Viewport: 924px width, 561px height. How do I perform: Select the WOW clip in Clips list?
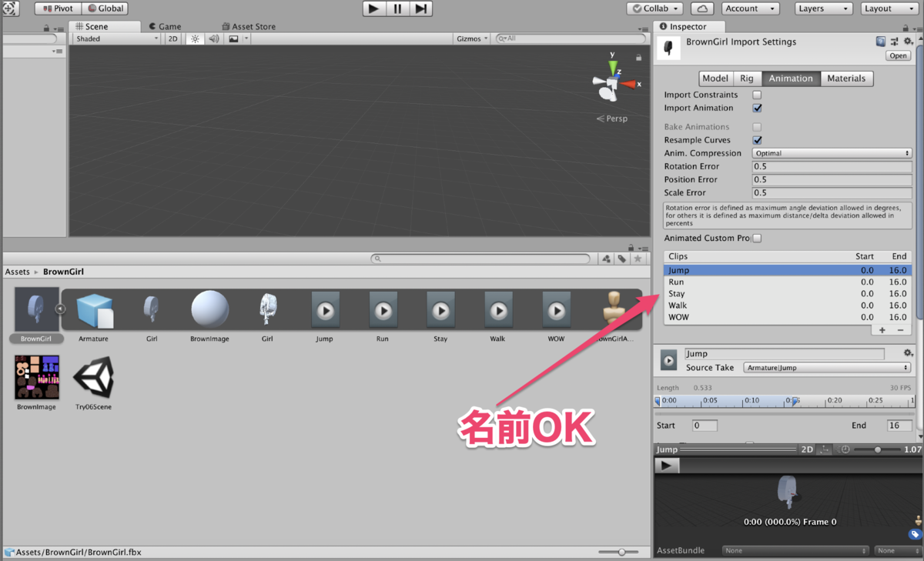click(786, 317)
